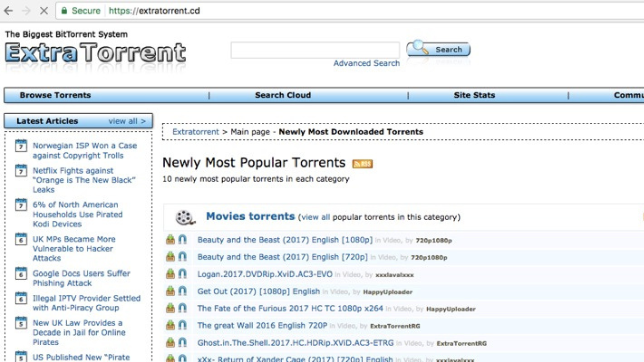The image size is (644, 362).
Task: Click view all in Latest Articles
Action: click(x=126, y=121)
